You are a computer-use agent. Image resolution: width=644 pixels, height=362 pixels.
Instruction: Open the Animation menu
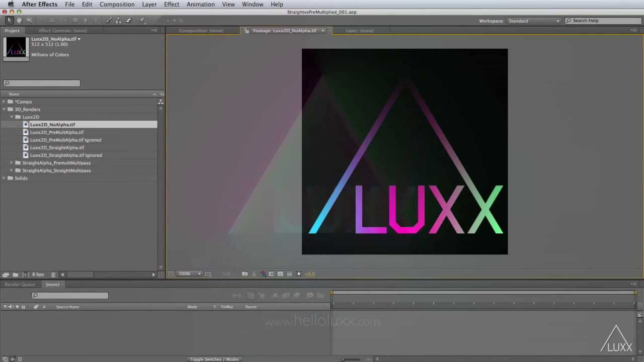point(201,5)
